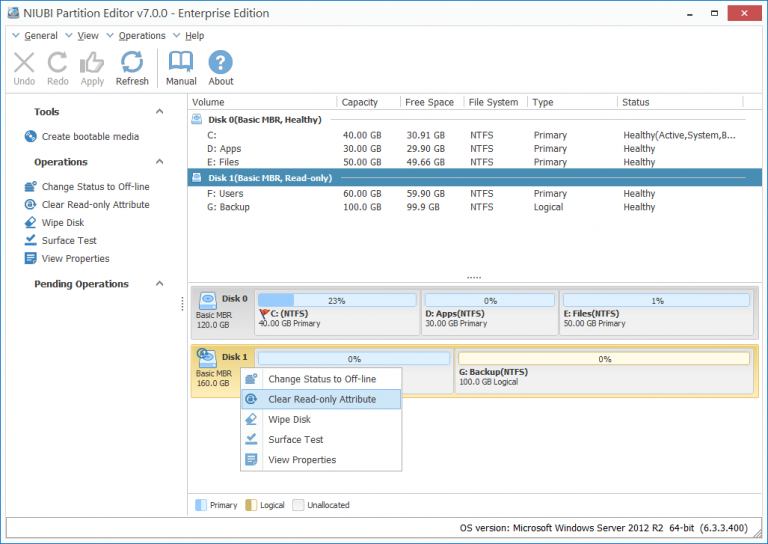Screen dimensions: 768x544
Task: Select G: Backup(NTFS) partition block
Action: 604,371
